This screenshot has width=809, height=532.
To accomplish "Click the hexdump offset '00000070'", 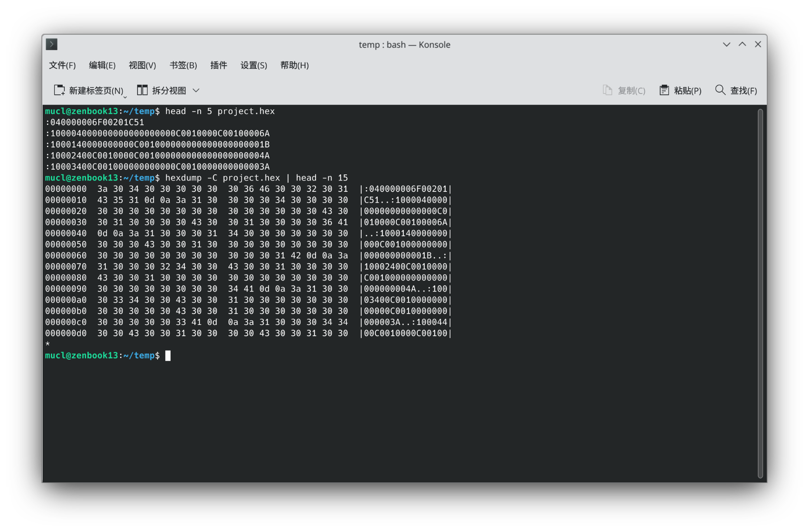I will tap(66, 267).
